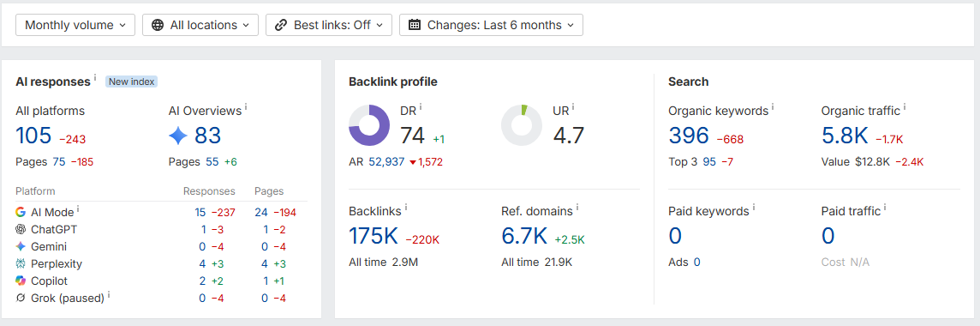Click the AI Overviews sparkle icon
Screen dimensions: 980x326
pyautogui.click(x=178, y=136)
